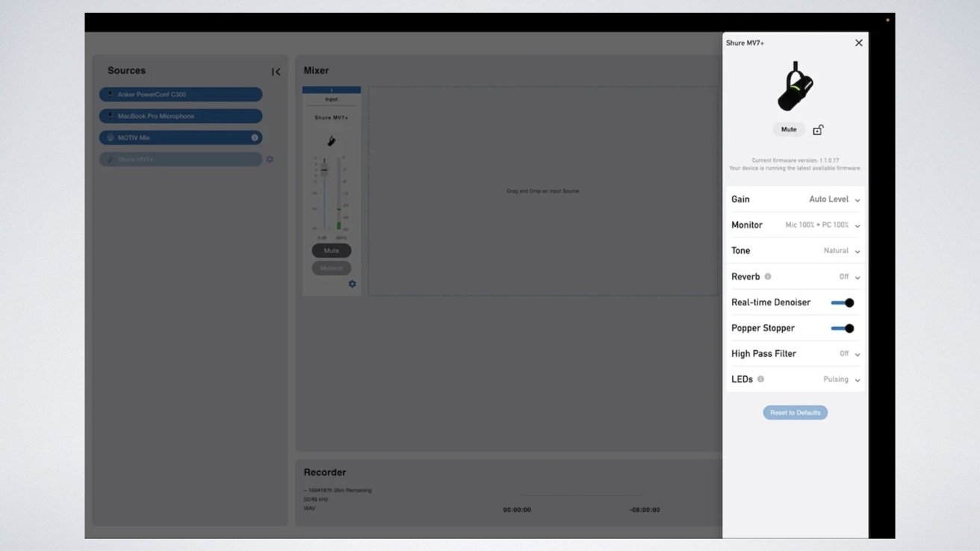The image size is (980, 551).
Task: Close the Shure MV7+ settings panel
Action: [859, 43]
